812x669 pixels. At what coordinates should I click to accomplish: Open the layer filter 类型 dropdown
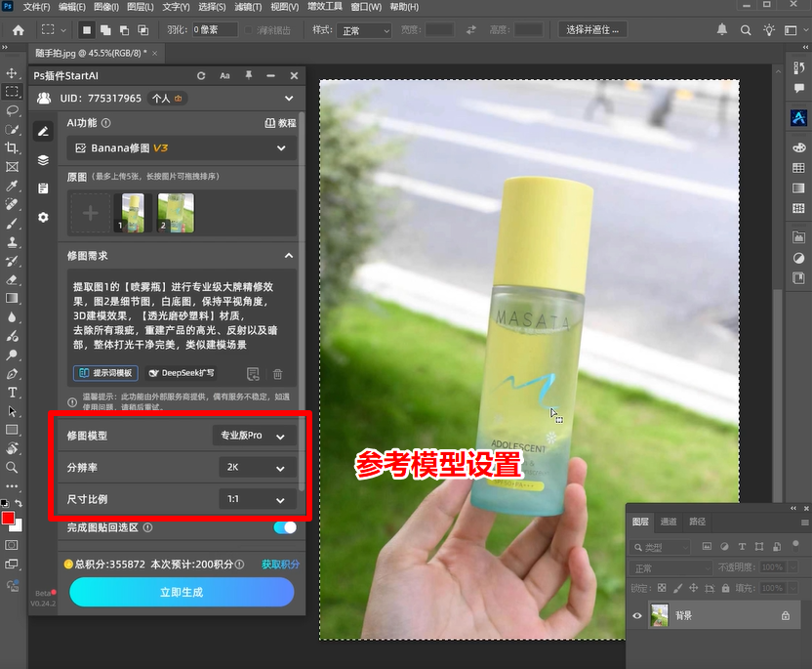tap(661, 547)
